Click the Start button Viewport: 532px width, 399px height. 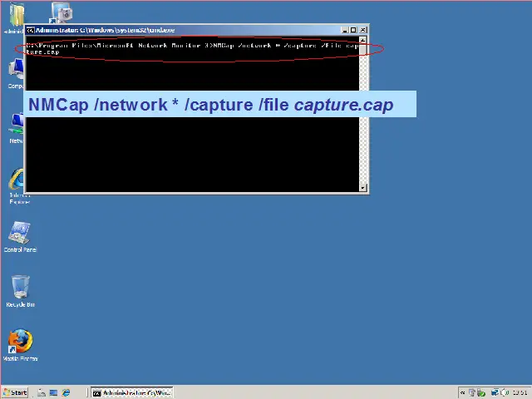15,392
